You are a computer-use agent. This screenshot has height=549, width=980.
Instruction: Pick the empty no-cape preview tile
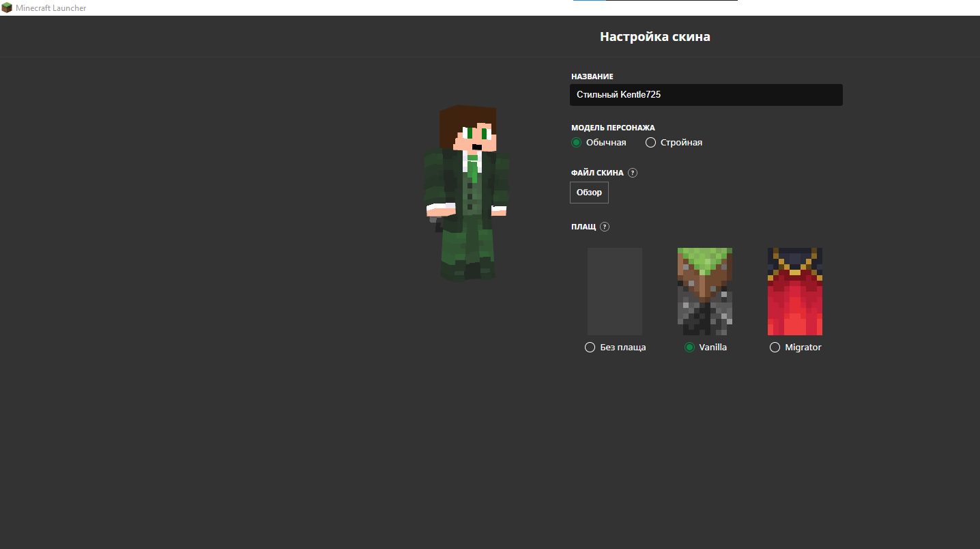[x=615, y=292]
